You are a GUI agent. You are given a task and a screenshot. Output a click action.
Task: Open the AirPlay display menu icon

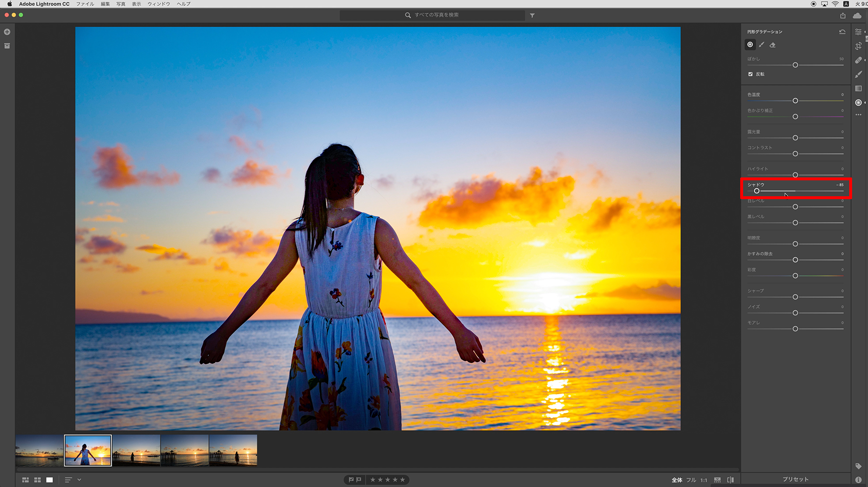coord(825,4)
